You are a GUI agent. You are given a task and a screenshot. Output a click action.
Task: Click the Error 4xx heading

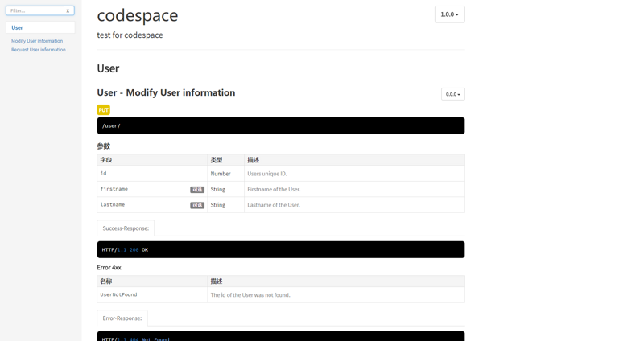pos(109,268)
